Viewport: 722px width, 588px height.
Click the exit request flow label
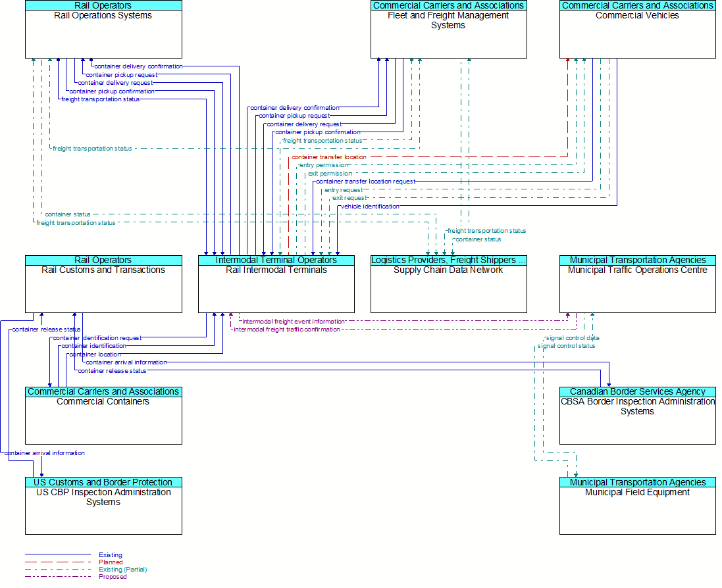349,198
